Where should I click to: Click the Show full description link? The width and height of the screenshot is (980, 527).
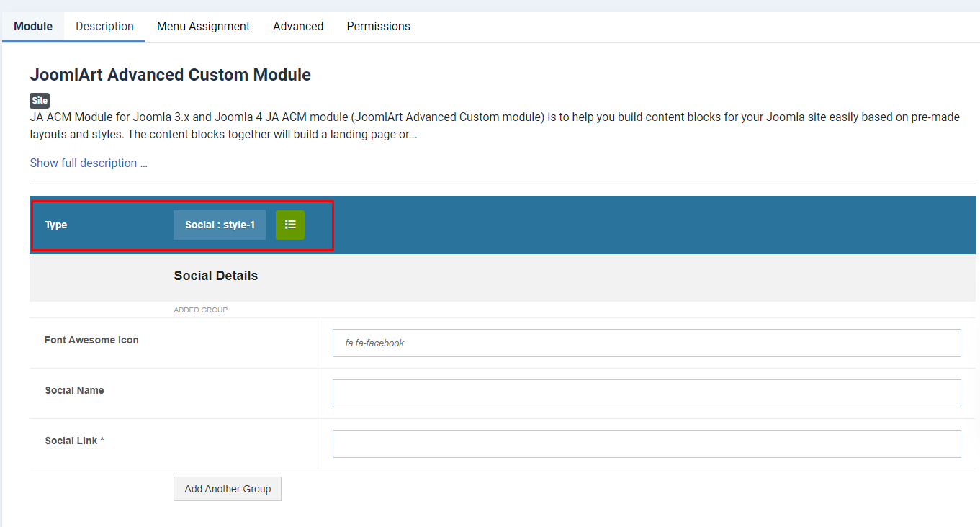(89, 163)
